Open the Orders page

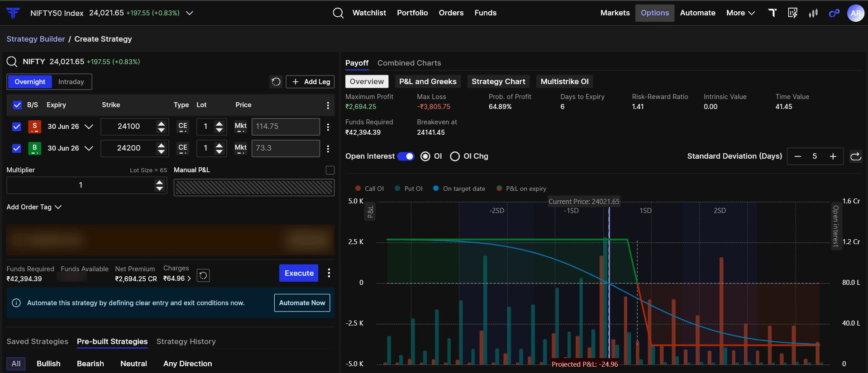[451, 13]
